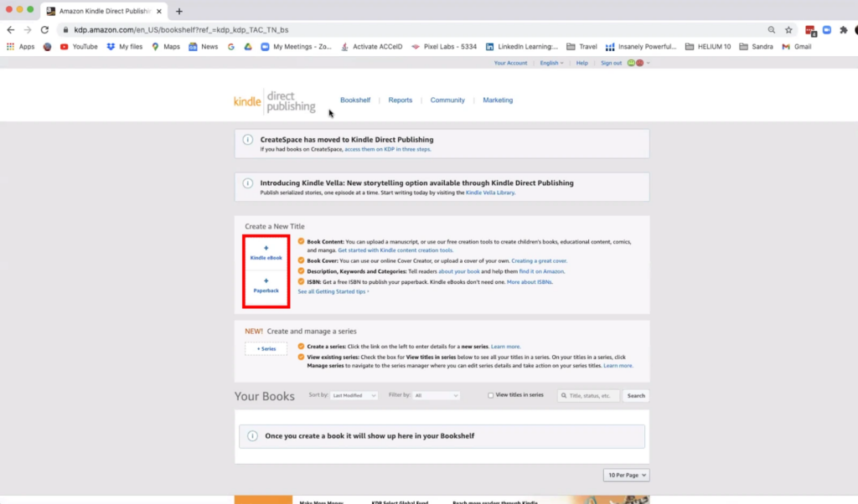
Task: Click the browser address bar URL
Action: point(181,30)
